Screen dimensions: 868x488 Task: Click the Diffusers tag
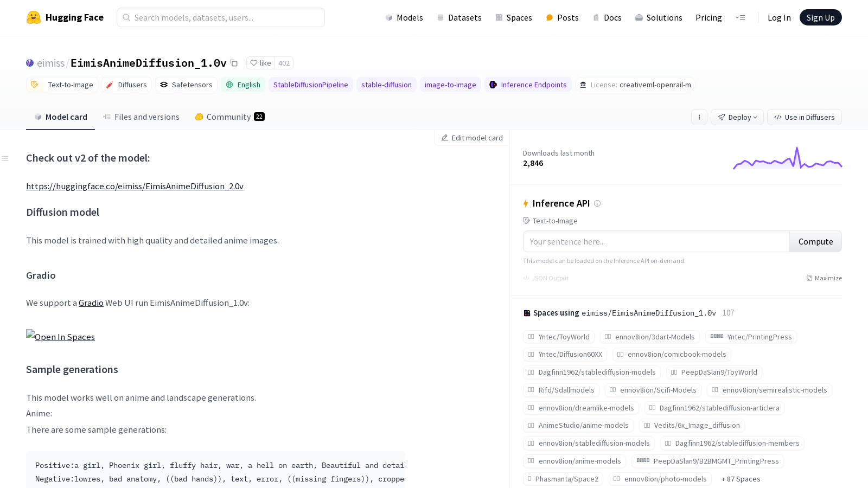click(x=126, y=85)
